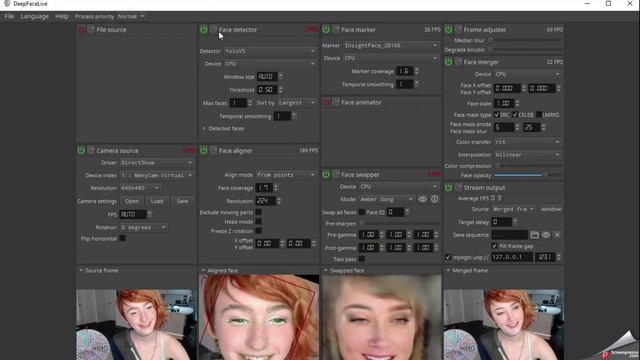Click reset icon next to Face swapper
This screenshot has height=360, width=640.
[x=336, y=175]
